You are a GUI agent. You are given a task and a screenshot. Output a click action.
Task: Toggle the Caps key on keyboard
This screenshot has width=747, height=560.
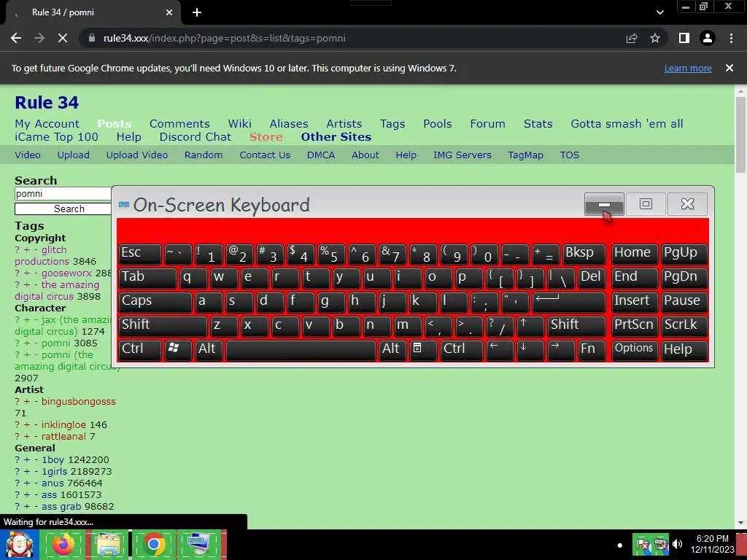[155, 302]
